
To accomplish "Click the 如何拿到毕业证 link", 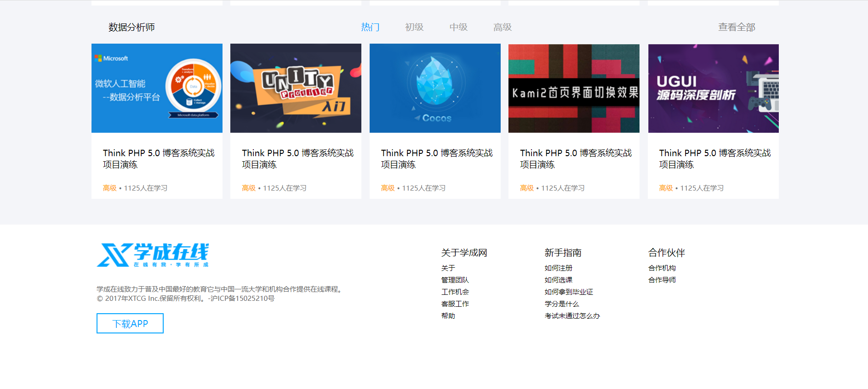I will [569, 292].
